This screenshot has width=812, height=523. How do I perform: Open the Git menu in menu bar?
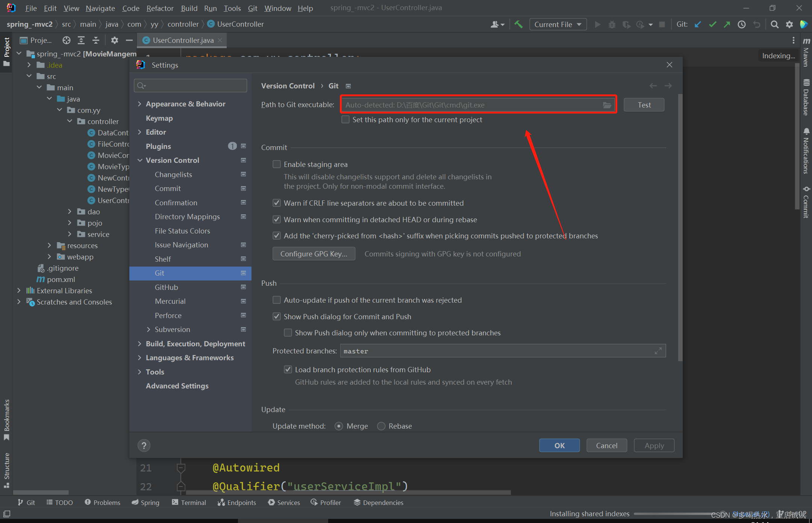253,8
